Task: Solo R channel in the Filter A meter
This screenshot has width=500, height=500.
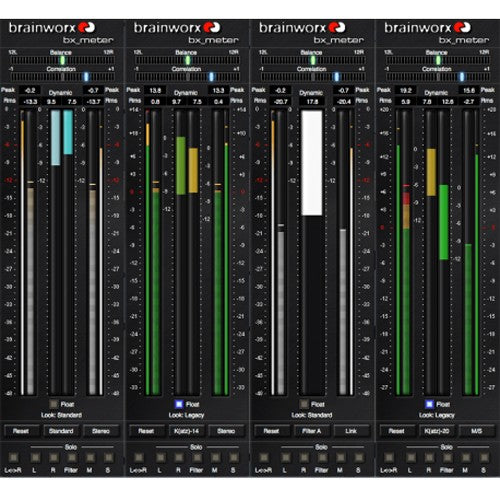Action: coord(304,457)
